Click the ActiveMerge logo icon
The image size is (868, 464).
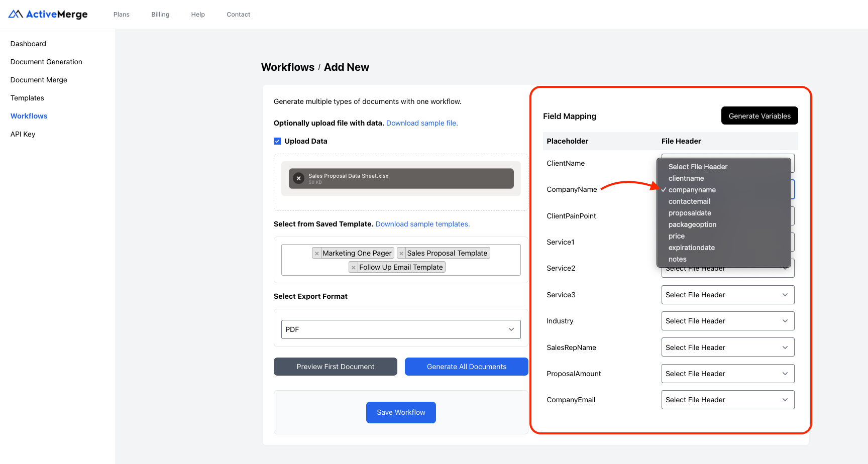tap(15, 14)
